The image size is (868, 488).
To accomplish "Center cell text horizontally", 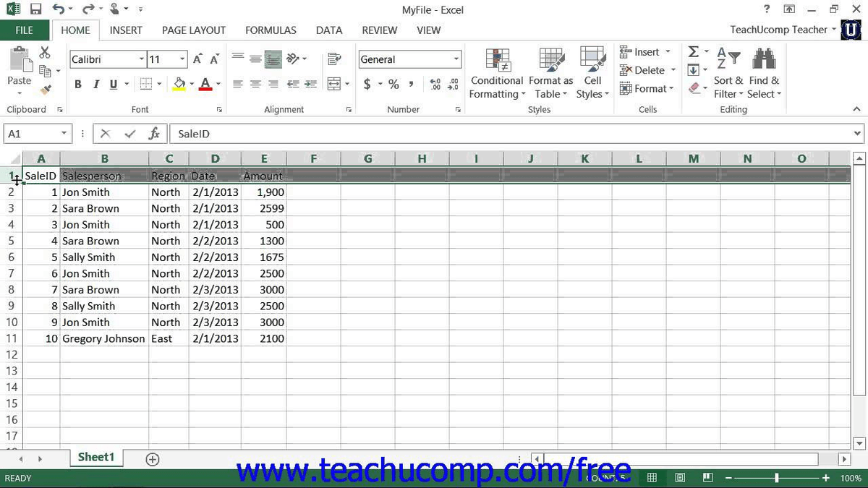I will 255,84.
